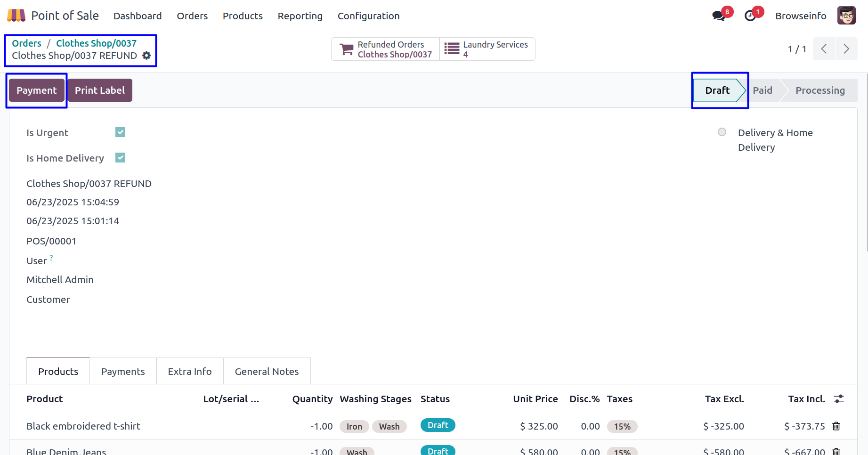
Task: Go to previous record arrow
Action: (824, 49)
